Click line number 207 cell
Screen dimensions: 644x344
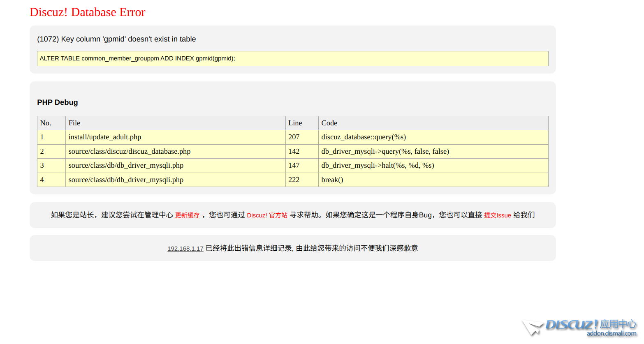click(294, 137)
